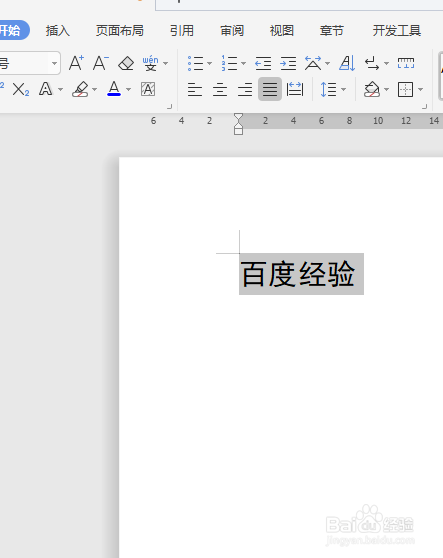Expand font color dropdown arrow
This screenshot has height=558, width=443.
[128, 89]
